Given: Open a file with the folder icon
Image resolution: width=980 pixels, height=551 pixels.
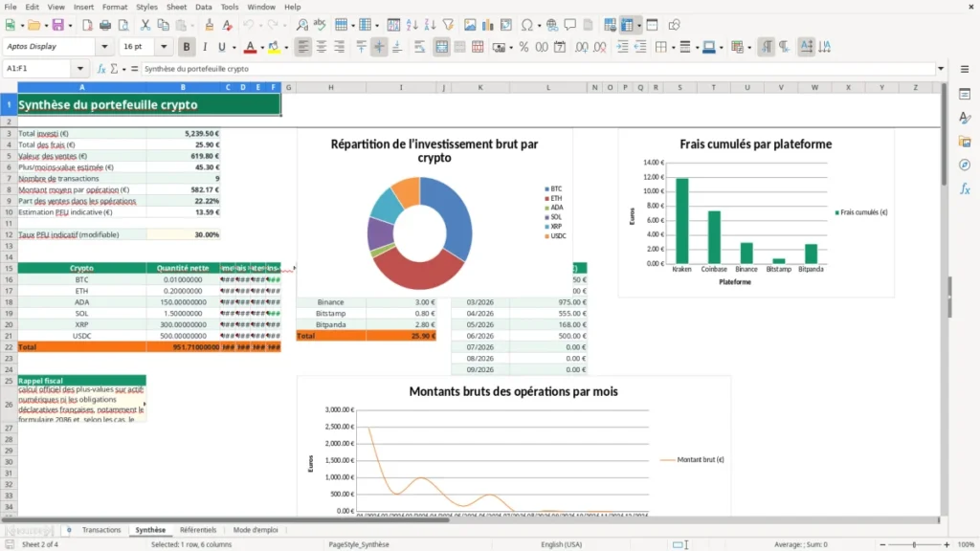Looking at the screenshot, I should (x=33, y=25).
